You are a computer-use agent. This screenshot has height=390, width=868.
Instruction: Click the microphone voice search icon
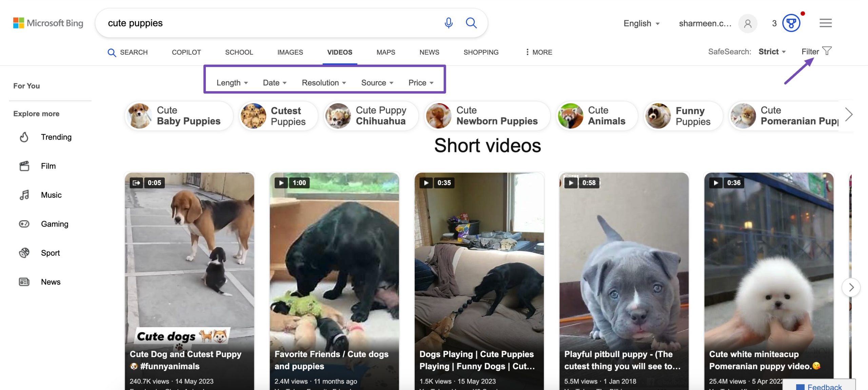coord(449,23)
